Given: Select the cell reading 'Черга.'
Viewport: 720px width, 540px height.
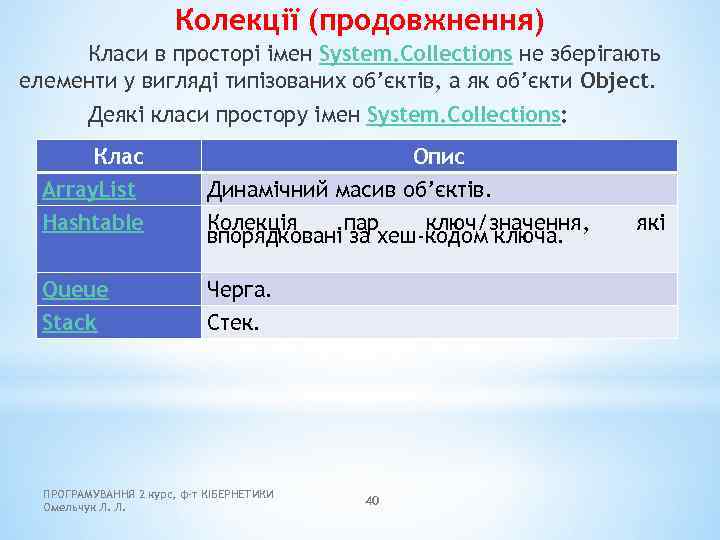Looking at the screenshot, I should click(x=439, y=290).
